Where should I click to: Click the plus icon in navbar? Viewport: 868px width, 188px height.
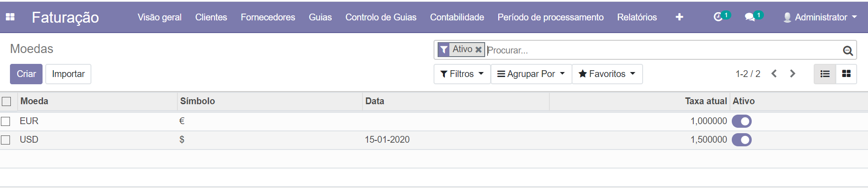[x=679, y=17]
